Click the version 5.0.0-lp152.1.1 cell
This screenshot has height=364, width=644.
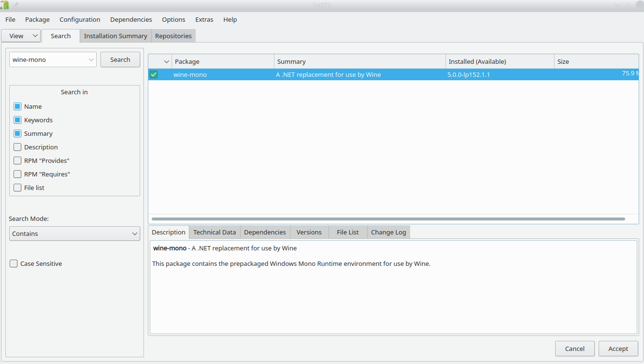pyautogui.click(x=469, y=74)
